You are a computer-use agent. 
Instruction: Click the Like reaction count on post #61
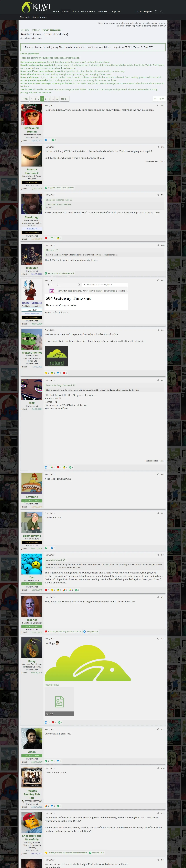[x=47, y=140]
